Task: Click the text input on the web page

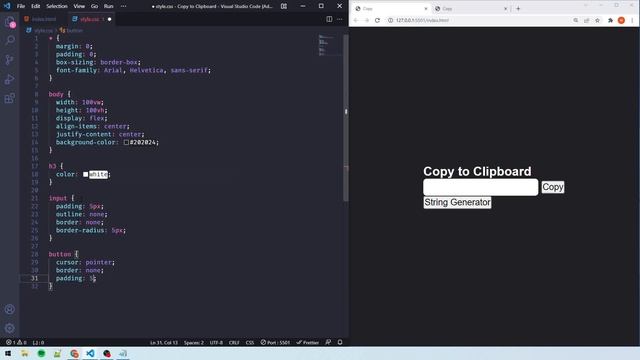Action: click(x=480, y=187)
